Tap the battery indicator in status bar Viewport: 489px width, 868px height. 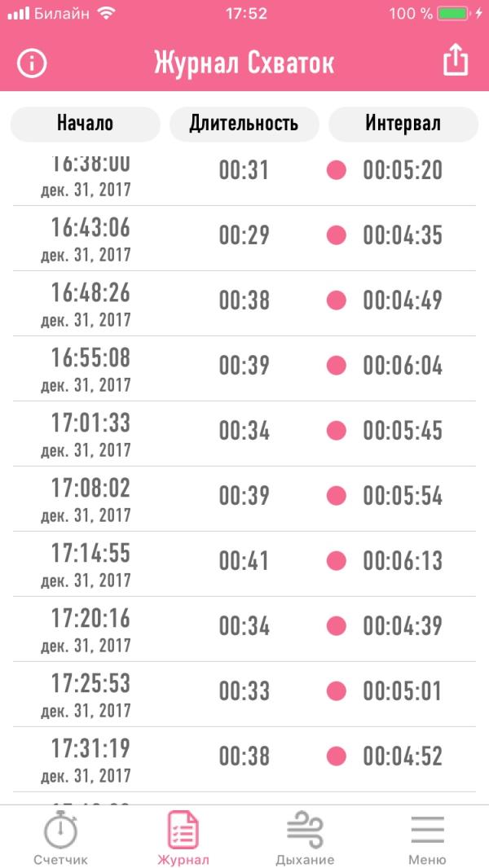452,14
